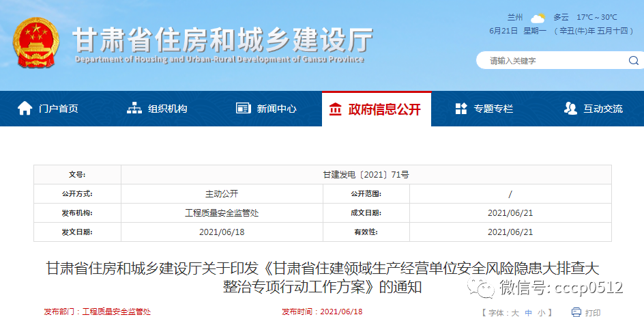
Task: Click the 兰州 city weather label
Action: coord(515,17)
